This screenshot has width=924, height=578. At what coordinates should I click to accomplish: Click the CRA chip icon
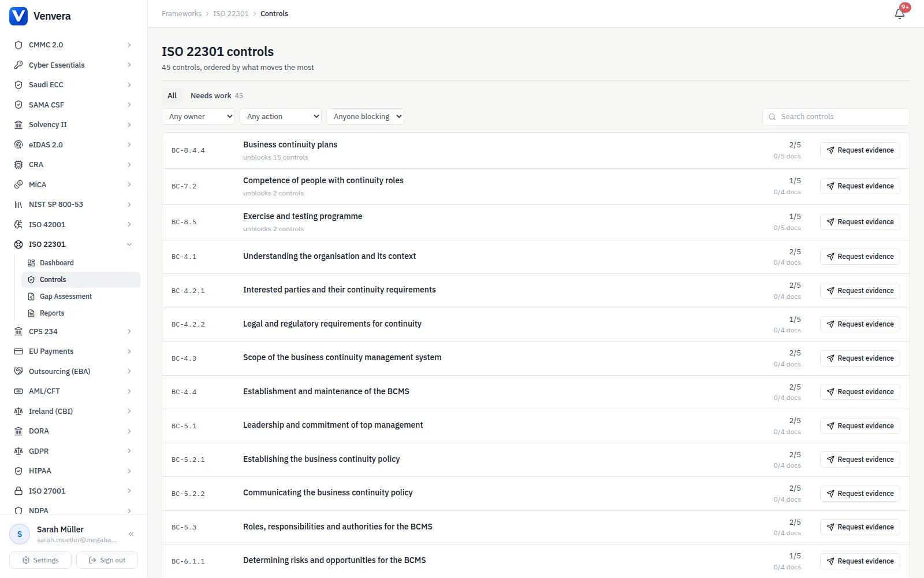pos(18,165)
